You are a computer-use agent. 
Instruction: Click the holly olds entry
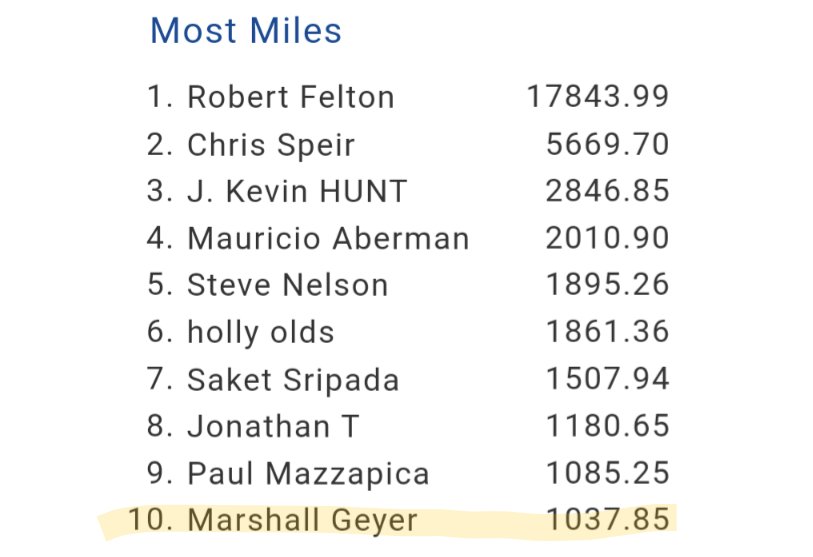click(x=260, y=332)
